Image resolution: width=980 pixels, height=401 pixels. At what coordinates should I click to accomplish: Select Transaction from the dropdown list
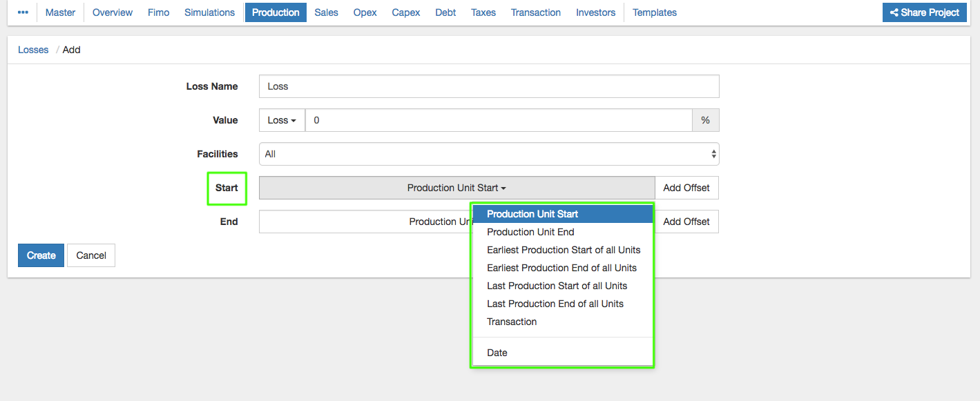[512, 322]
